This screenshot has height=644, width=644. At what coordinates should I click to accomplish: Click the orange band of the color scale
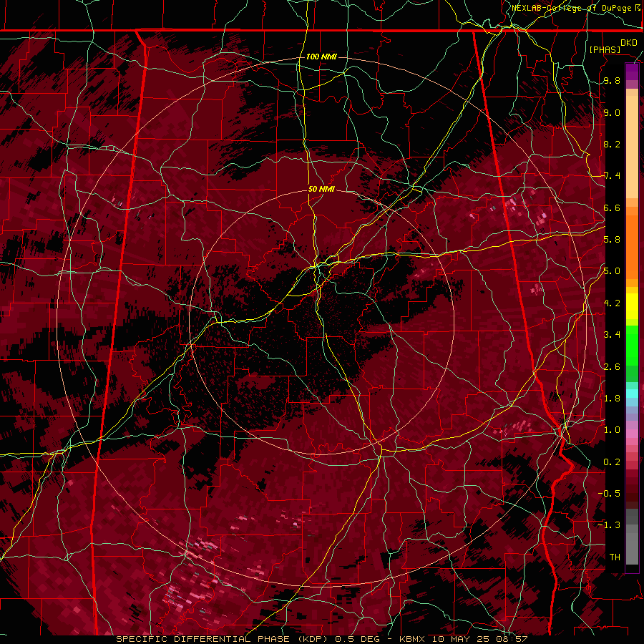pyautogui.click(x=632, y=246)
